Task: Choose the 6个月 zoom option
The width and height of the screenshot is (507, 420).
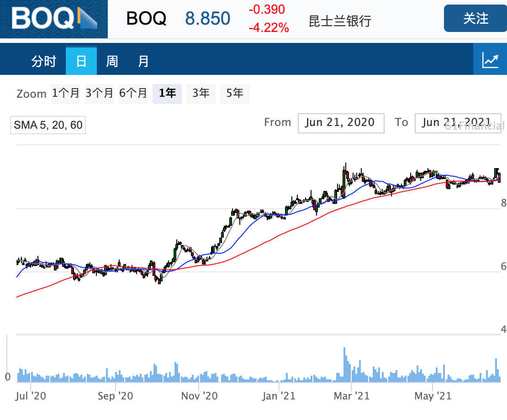Action: [x=133, y=94]
